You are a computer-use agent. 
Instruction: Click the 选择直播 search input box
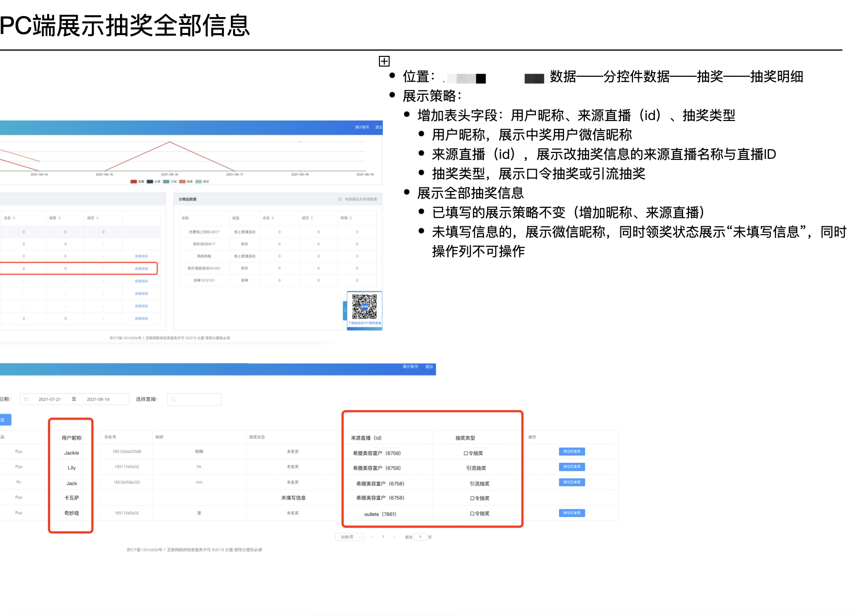tap(194, 399)
